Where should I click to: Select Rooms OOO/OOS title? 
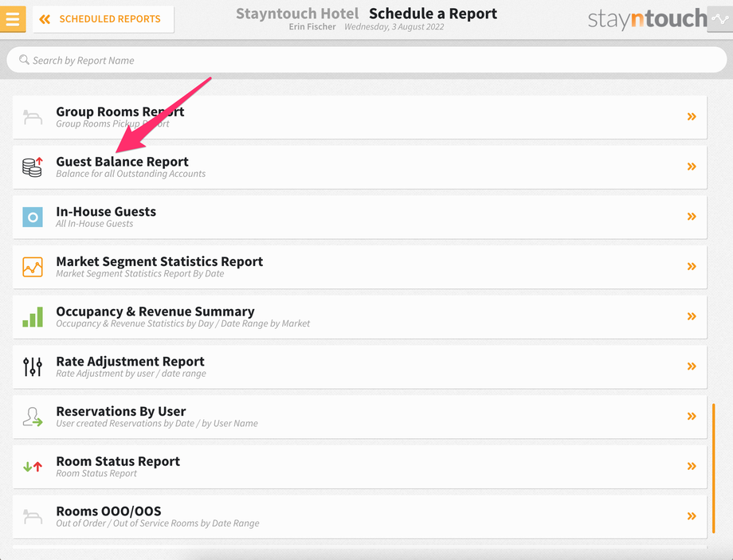pyautogui.click(x=108, y=511)
